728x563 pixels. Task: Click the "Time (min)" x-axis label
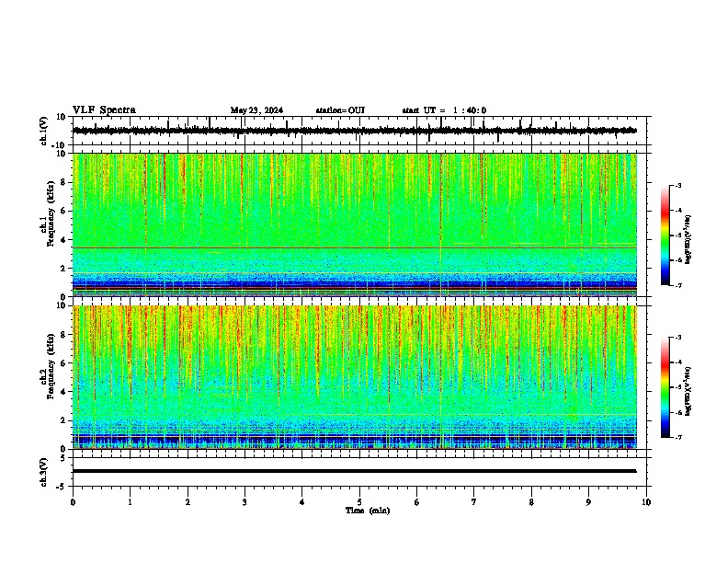[x=368, y=511]
